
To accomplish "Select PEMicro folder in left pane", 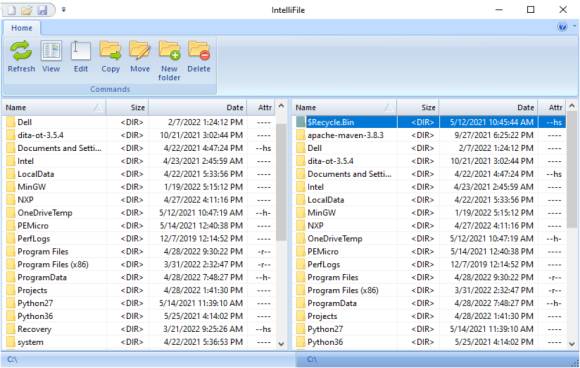I will tap(140, 226).
